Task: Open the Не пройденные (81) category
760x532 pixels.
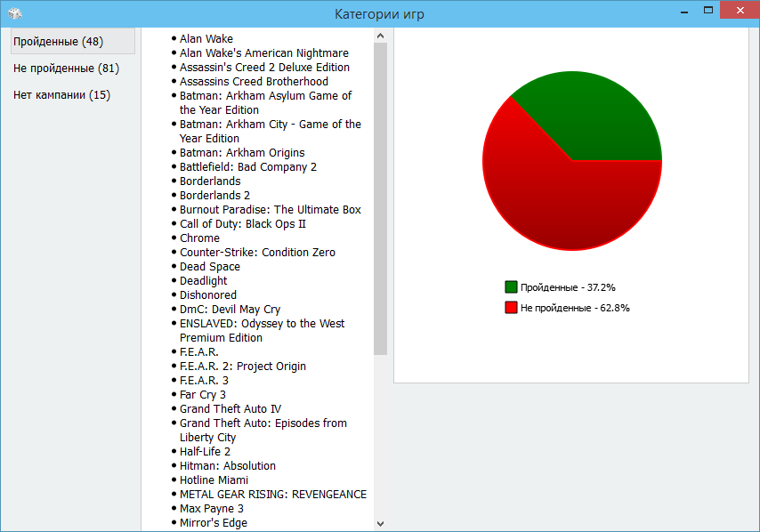Action: pos(67,69)
